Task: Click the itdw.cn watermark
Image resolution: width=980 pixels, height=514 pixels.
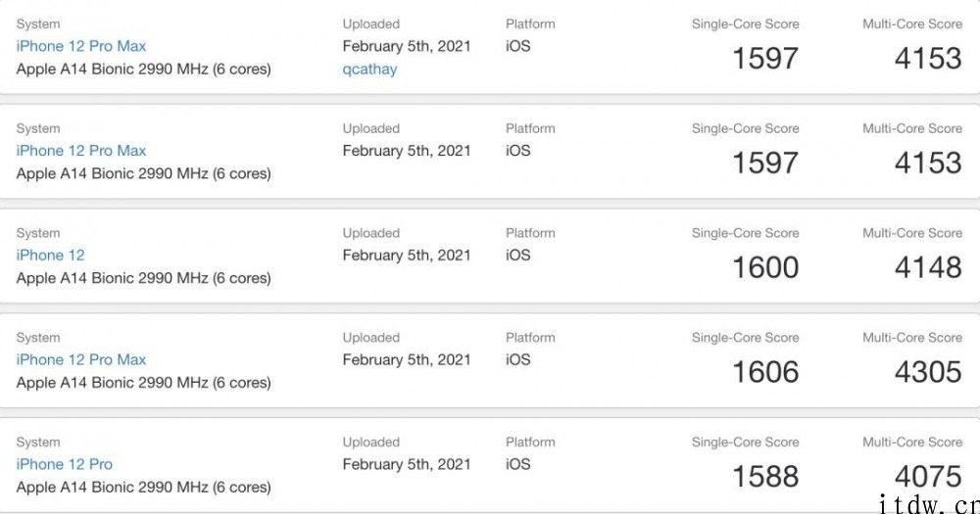Action: click(928, 503)
